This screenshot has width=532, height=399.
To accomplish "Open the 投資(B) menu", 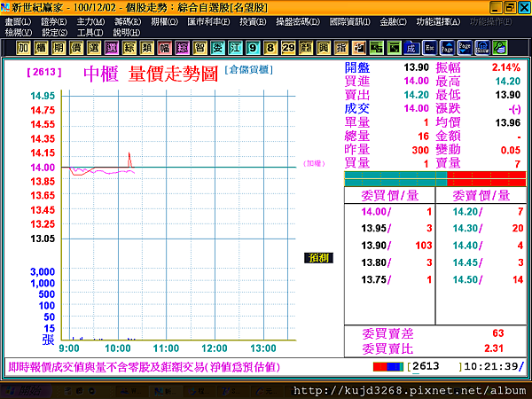I will (253, 22).
